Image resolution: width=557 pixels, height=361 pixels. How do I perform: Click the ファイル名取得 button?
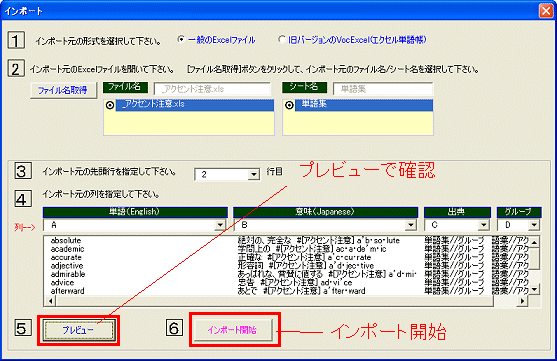(x=63, y=91)
